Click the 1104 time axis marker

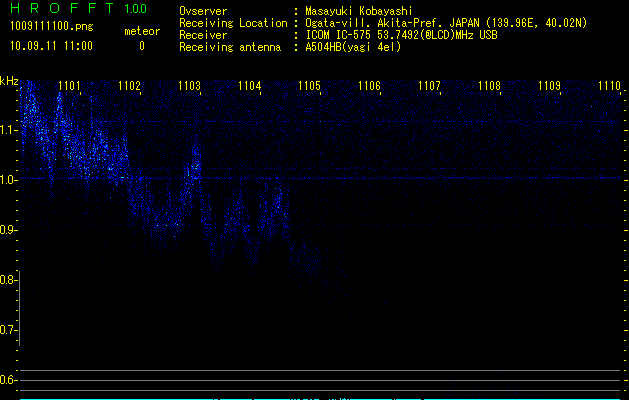click(250, 86)
